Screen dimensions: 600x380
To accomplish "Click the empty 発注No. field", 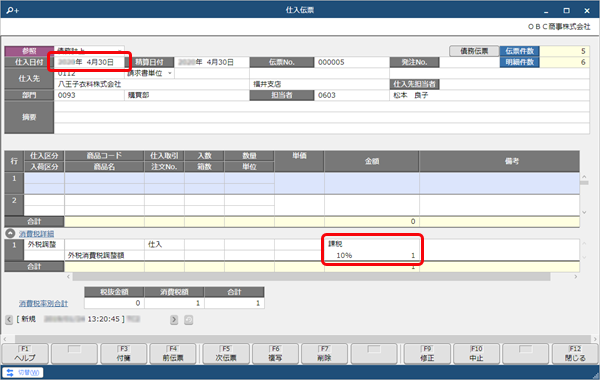I will (469, 62).
